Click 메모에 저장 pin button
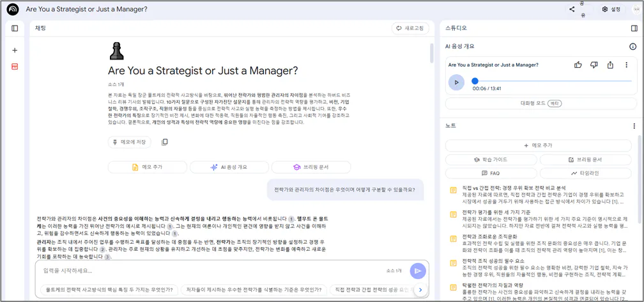Screen dimensions: 644x302 click(129, 142)
